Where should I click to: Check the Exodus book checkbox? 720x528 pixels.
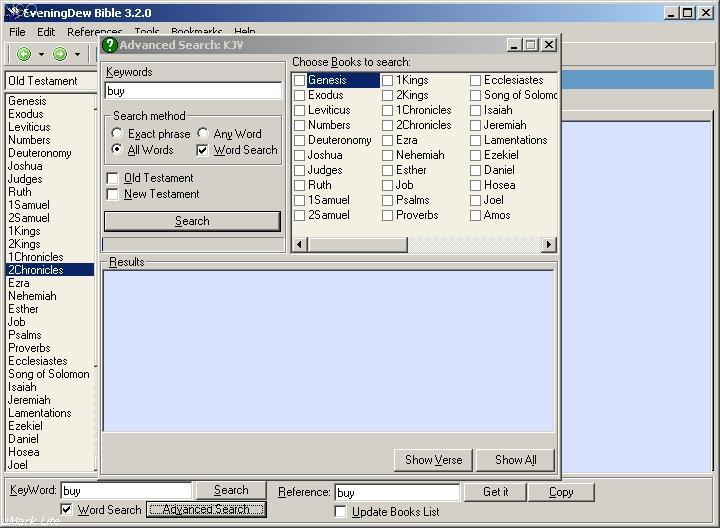click(299, 95)
